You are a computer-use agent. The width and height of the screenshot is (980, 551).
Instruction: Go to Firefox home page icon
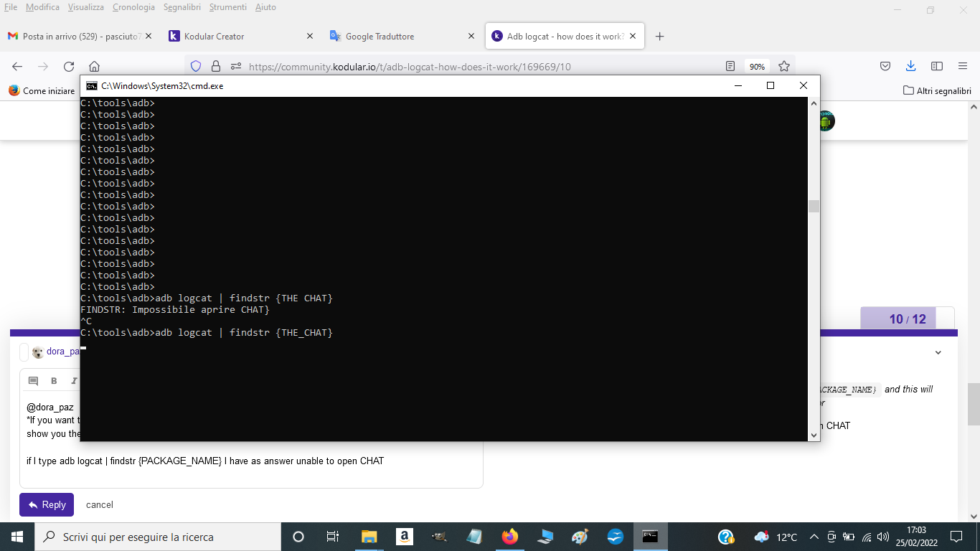pos(93,66)
